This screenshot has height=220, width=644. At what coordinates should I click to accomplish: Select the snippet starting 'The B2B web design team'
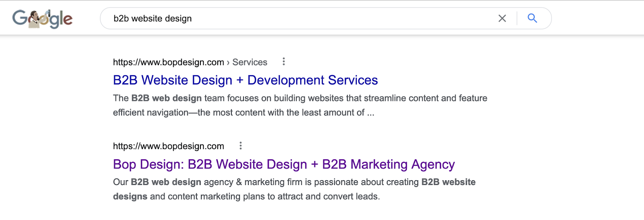300,105
